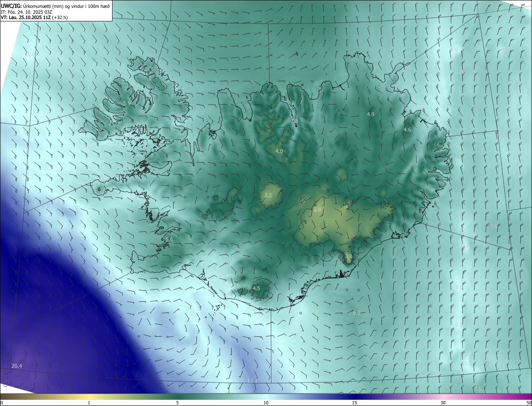532x406 pixels.
Task: Click the 4.9 value in northeast Iceland
Action: [371, 114]
